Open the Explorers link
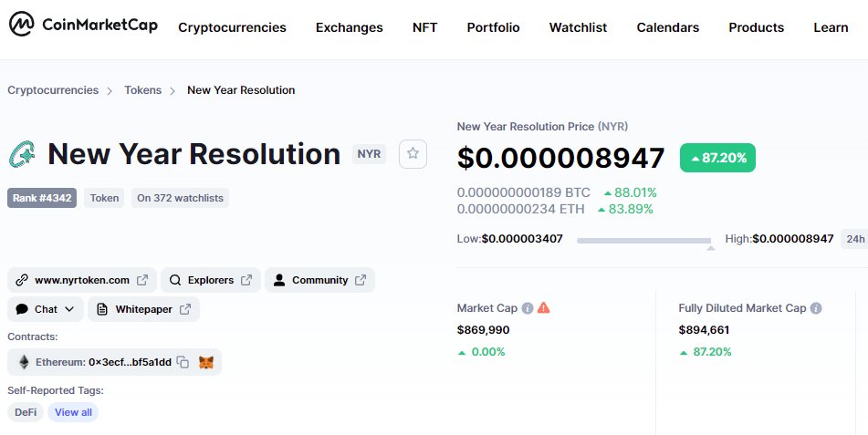The height and width of the screenshot is (435, 868). pos(210,280)
